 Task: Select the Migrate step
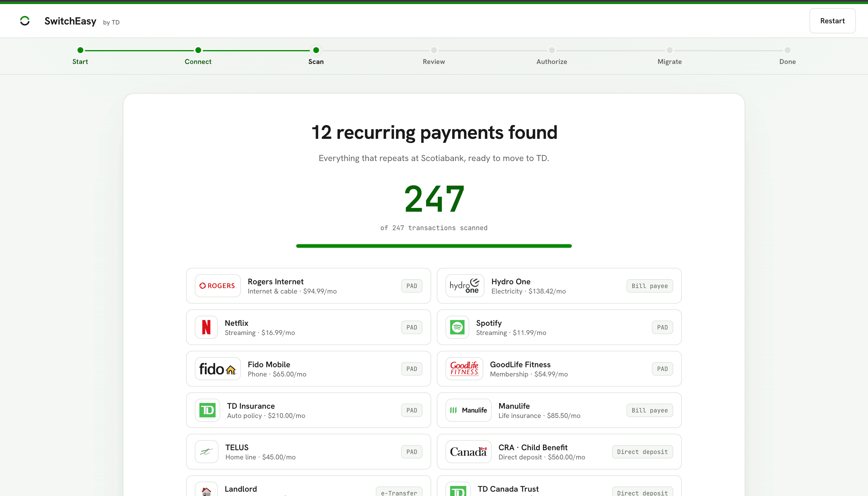click(x=670, y=56)
